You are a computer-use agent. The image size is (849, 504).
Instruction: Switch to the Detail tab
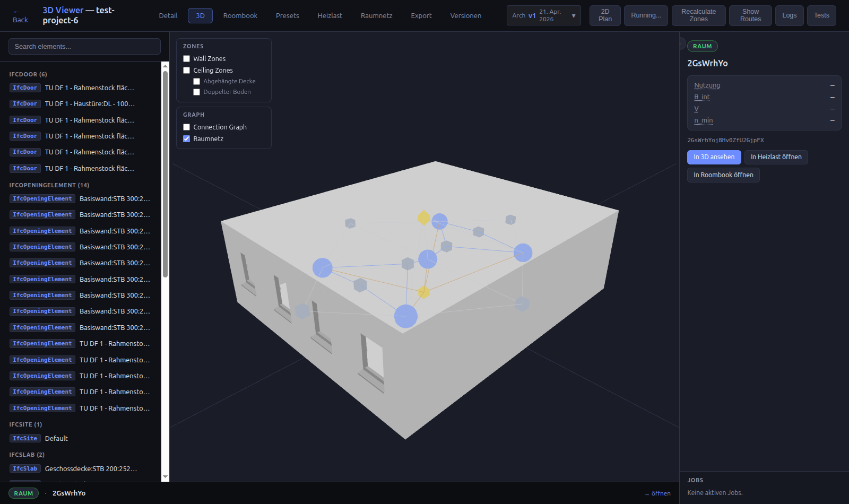(x=168, y=16)
